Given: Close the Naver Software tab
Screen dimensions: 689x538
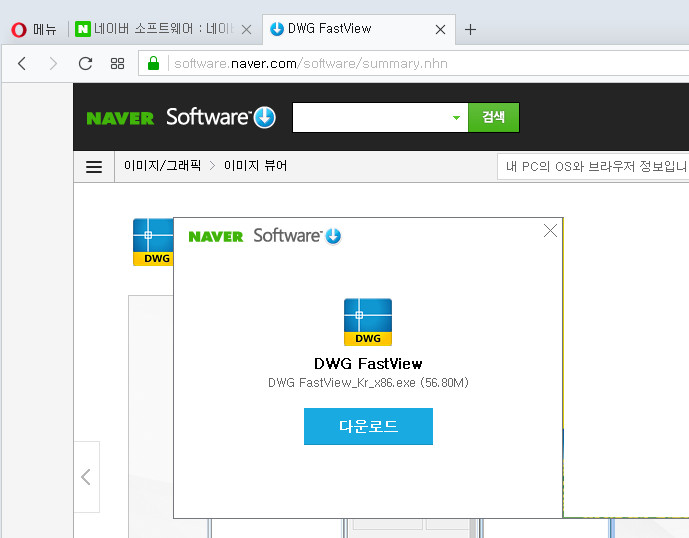Looking at the screenshot, I should point(247,29).
